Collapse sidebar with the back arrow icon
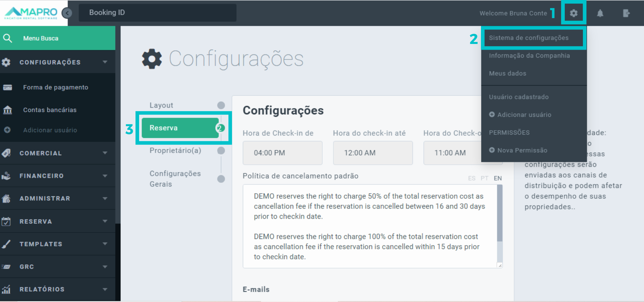The width and height of the screenshot is (644, 302). click(67, 13)
